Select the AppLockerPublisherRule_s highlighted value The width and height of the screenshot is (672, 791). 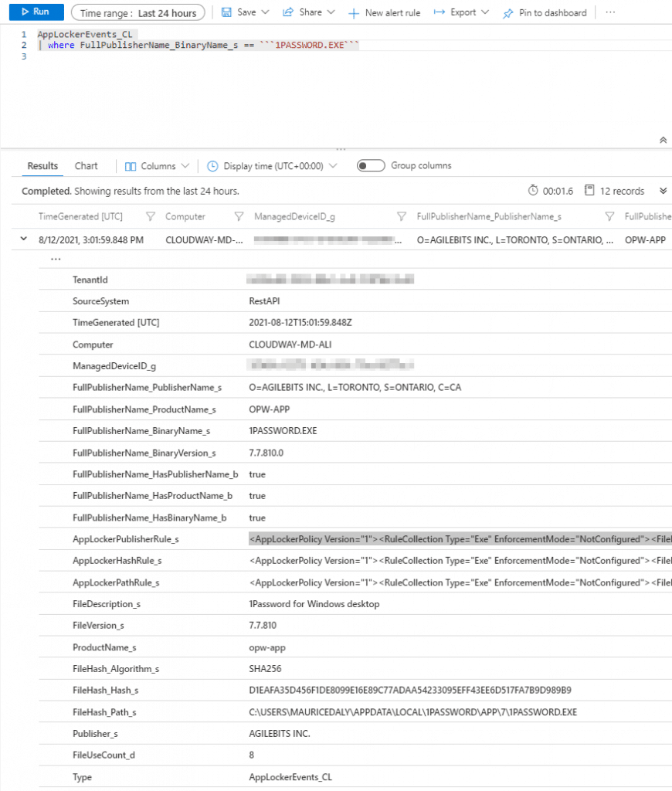[460, 539]
